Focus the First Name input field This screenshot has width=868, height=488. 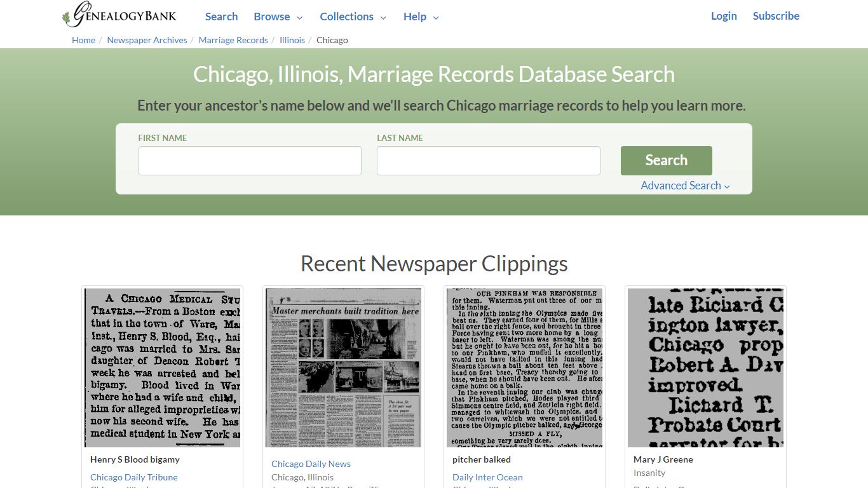250,161
